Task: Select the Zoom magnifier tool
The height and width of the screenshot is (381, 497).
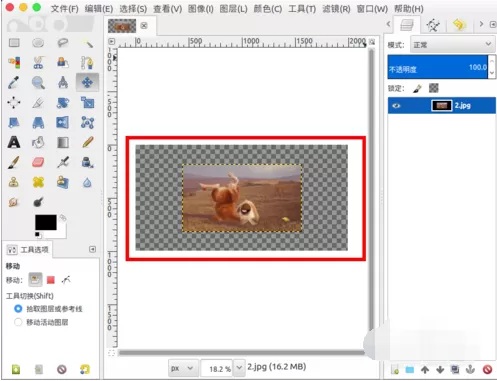Action: pos(38,82)
